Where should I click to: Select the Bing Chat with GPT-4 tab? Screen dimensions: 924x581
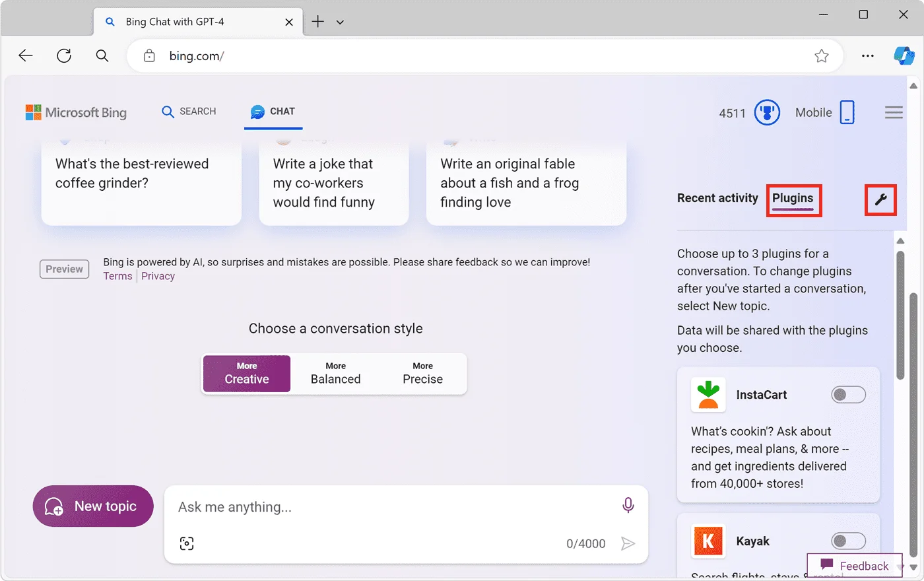pyautogui.click(x=198, y=22)
